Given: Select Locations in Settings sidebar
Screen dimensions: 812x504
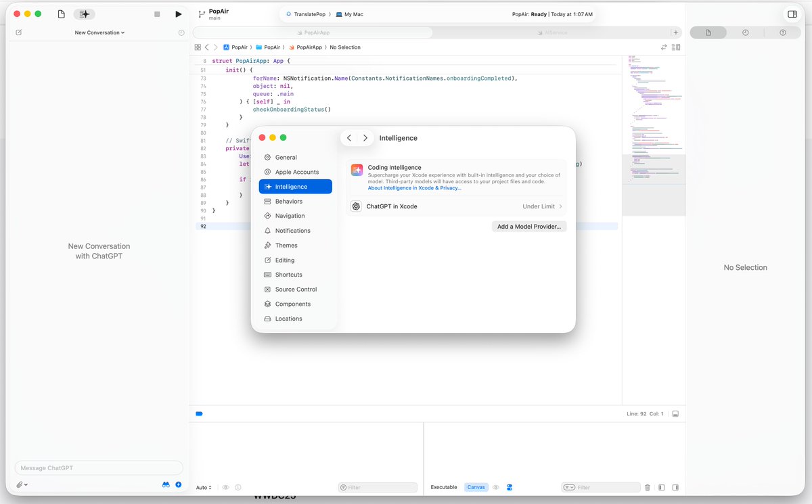Looking at the screenshot, I should (296, 319).
